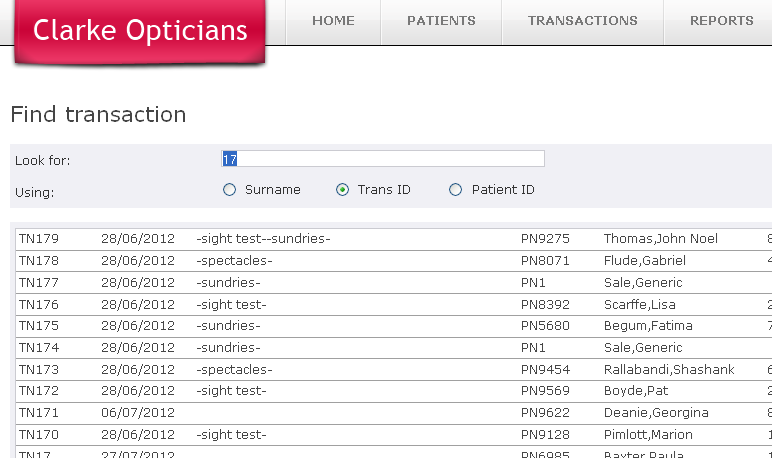This screenshot has width=772, height=458.
Task: Click transaction TN171 dated 06/07/2012
Action: click(39, 413)
